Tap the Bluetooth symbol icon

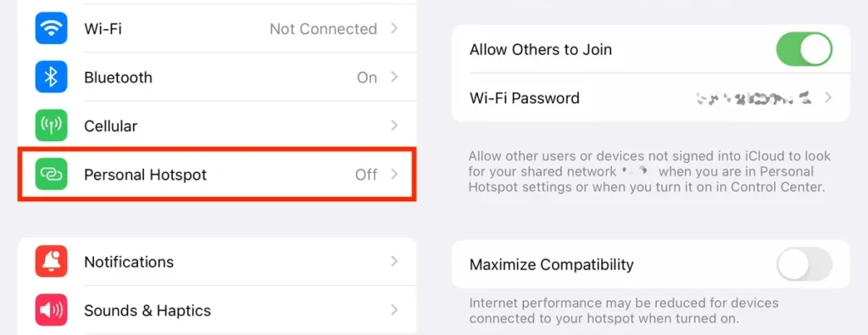[x=52, y=77]
